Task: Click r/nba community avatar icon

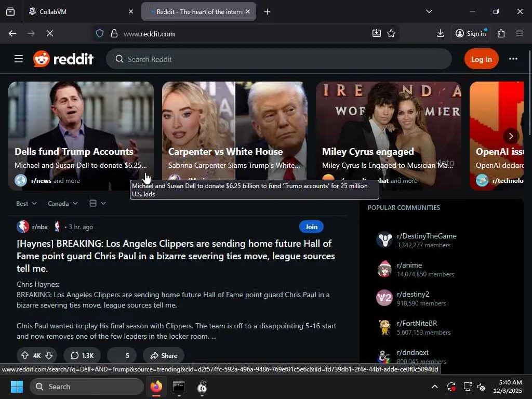Action: pos(23,227)
